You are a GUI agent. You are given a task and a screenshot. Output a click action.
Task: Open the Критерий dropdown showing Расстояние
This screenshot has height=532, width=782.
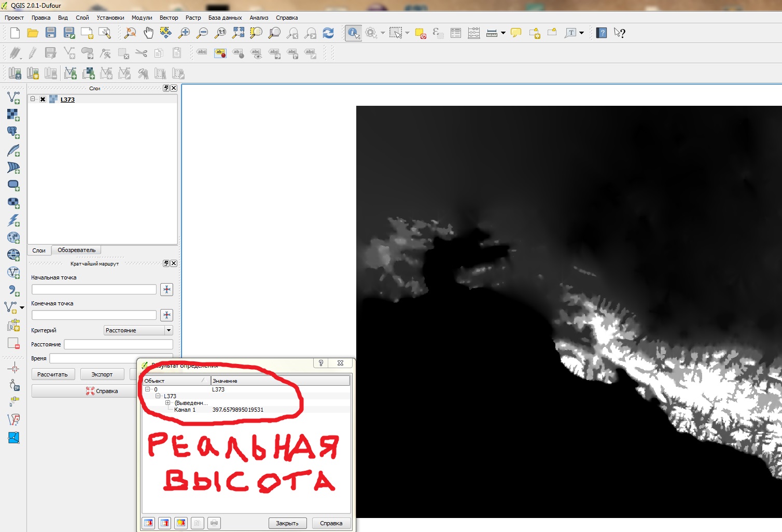pyautogui.click(x=169, y=330)
